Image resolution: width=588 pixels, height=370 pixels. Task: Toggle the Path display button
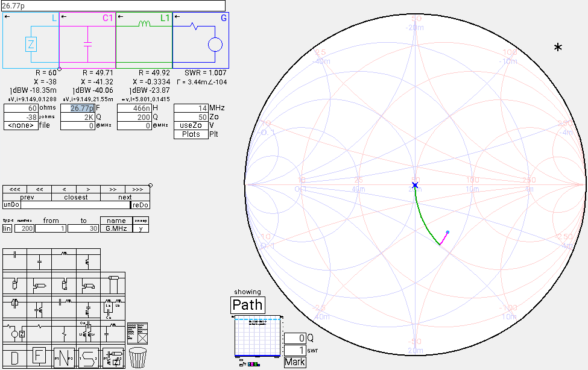247,305
